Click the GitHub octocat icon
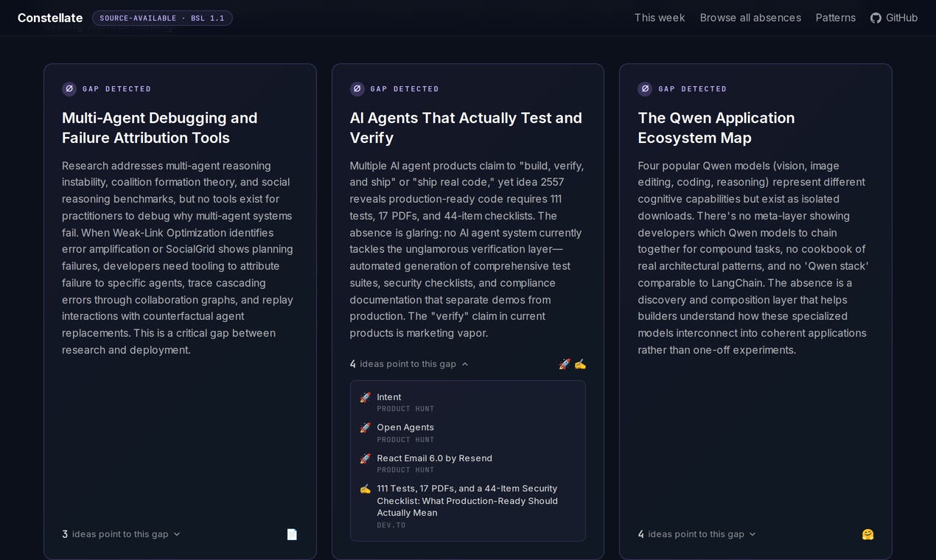Screen dimensions: 936x560 pos(876,18)
